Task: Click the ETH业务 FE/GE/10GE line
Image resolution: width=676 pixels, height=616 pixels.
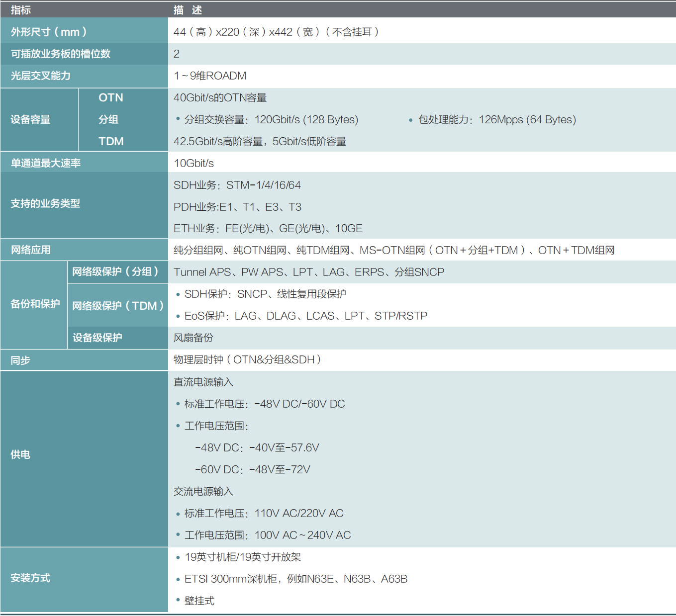Action: (x=268, y=228)
